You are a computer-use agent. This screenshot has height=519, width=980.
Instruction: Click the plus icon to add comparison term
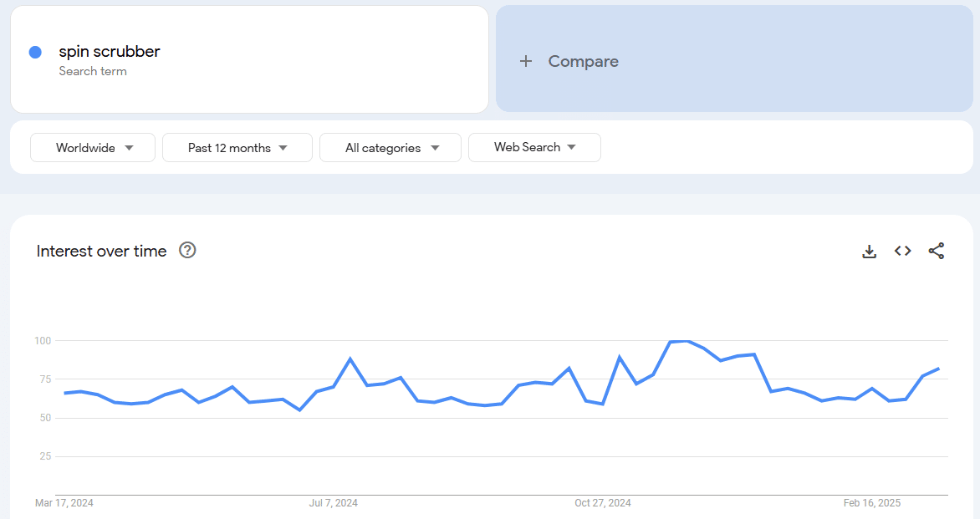tap(525, 61)
